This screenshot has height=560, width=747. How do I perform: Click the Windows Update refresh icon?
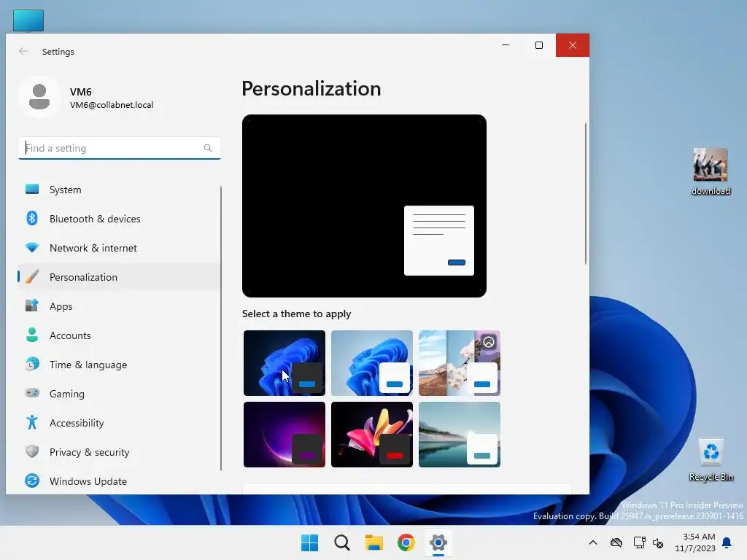32,481
